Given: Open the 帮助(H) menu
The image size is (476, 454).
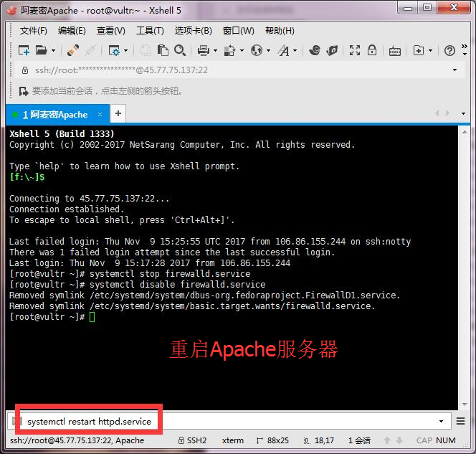Looking at the screenshot, I should (280, 31).
